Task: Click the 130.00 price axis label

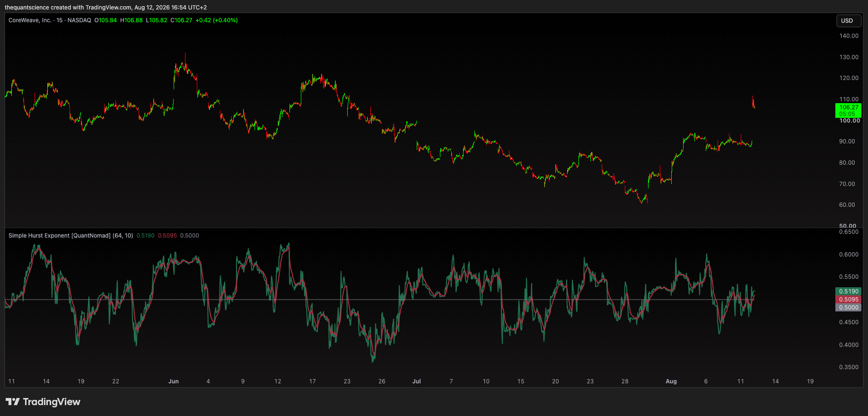Action: 849,57
